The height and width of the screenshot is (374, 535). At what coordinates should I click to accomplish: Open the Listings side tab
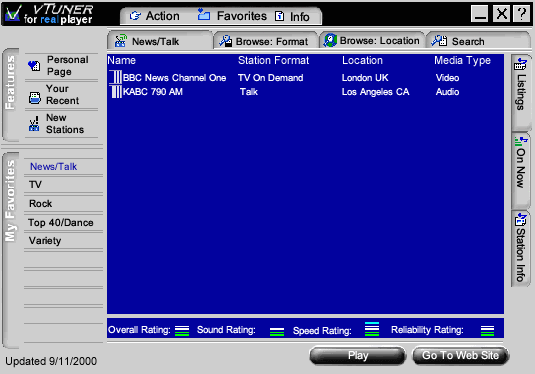[521, 91]
